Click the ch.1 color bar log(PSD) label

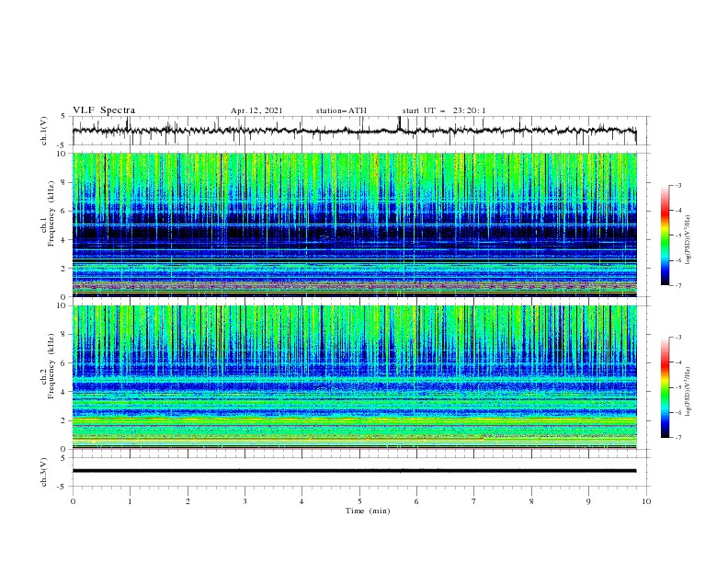688,240
